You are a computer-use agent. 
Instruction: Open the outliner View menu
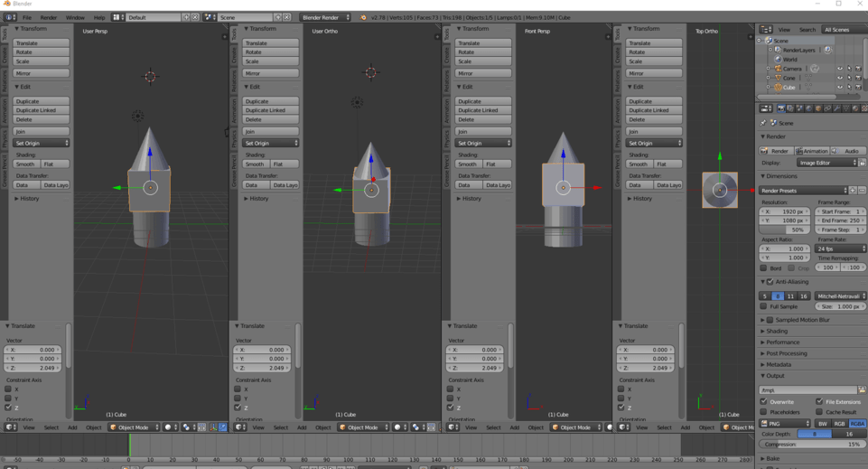tap(784, 29)
